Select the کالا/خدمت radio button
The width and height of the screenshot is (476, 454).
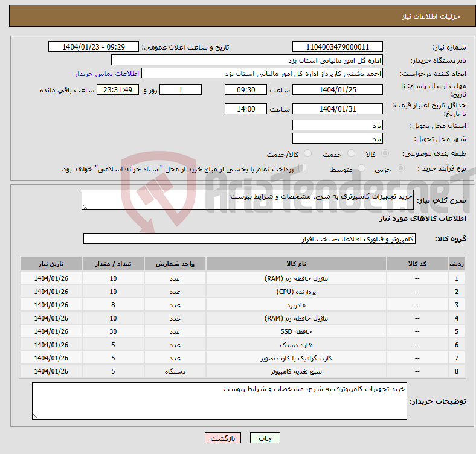point(308,153)
